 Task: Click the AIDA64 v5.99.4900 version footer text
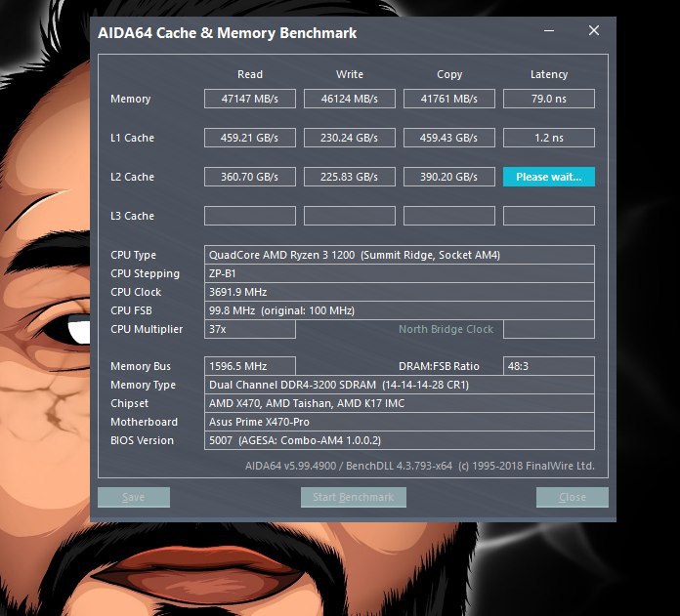pyautogui.click(x=419, y=466)
